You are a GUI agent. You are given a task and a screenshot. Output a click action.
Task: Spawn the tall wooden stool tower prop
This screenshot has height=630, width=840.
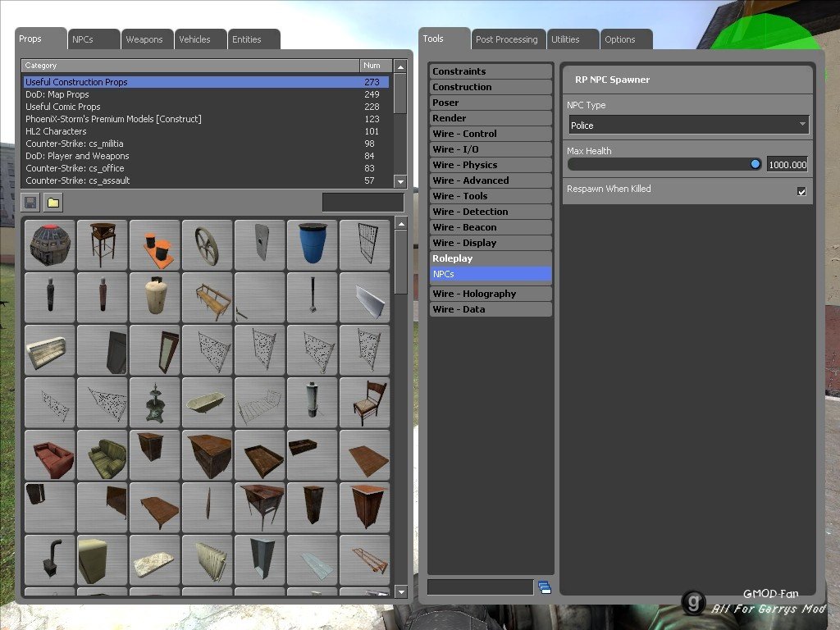[103, 244]
